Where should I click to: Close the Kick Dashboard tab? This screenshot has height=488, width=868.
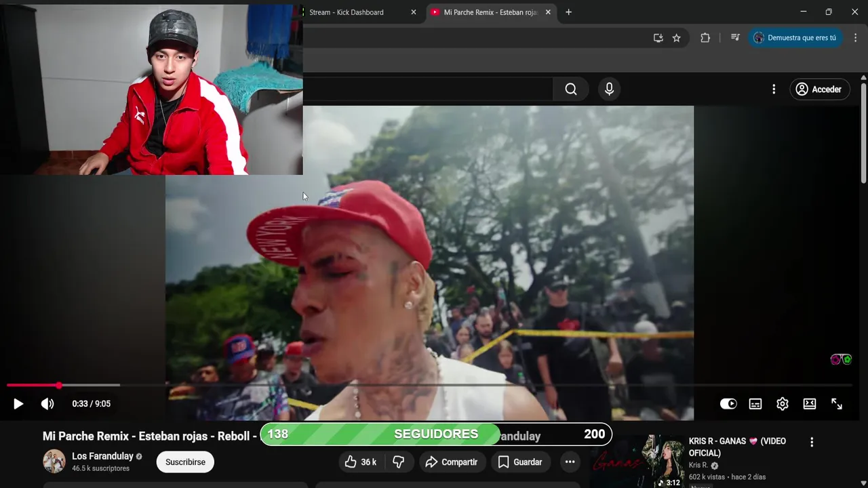tap(414, 12)
